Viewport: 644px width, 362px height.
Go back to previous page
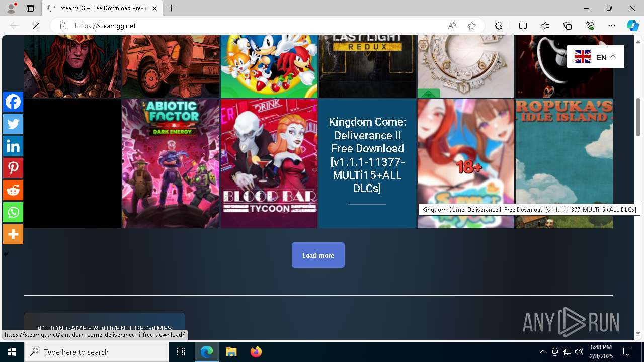point(14,26)
